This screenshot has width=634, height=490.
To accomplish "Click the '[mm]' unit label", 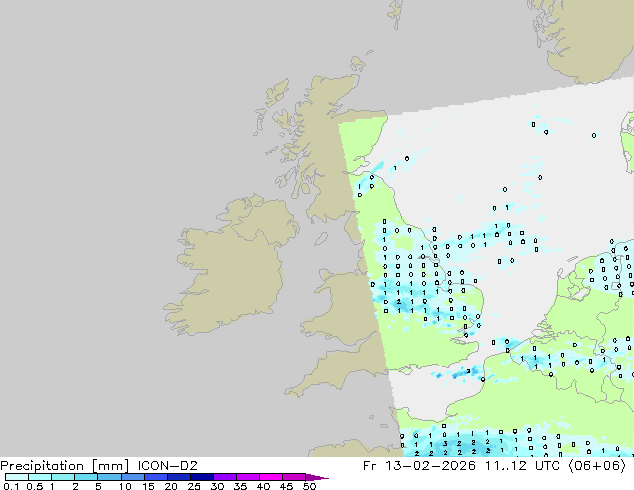I will (110, 466).
